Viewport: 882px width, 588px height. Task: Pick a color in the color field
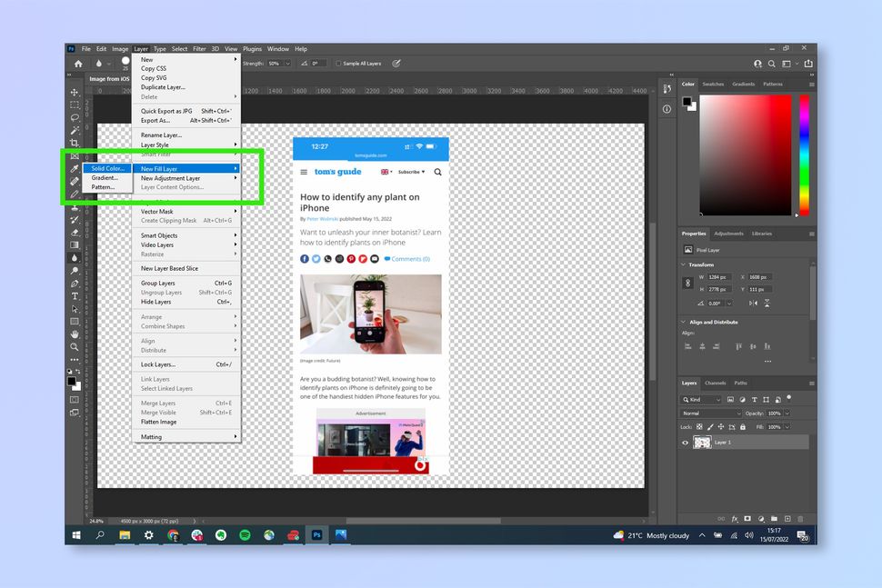tap(746, 155)
